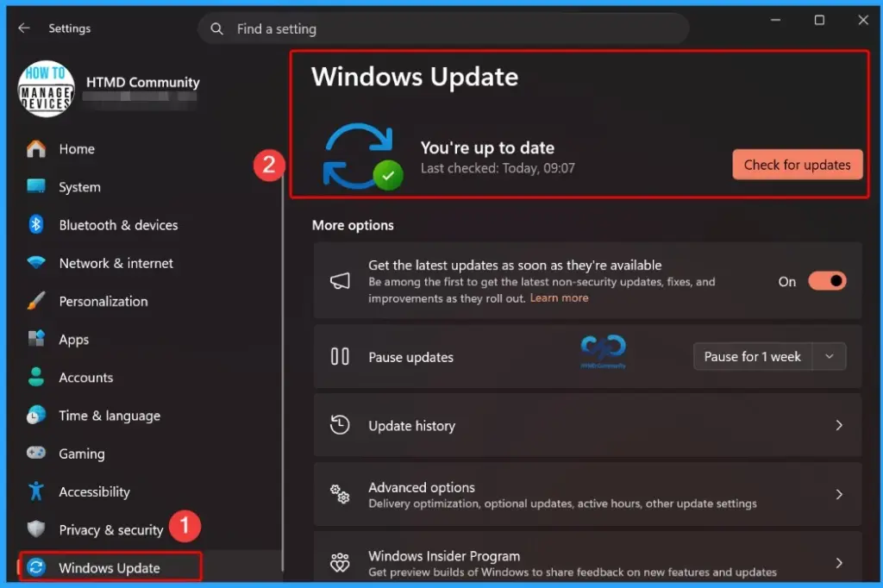Turn off get latest updates toggle
Viewport: 883px width, 588px height.
click(827, 281)
